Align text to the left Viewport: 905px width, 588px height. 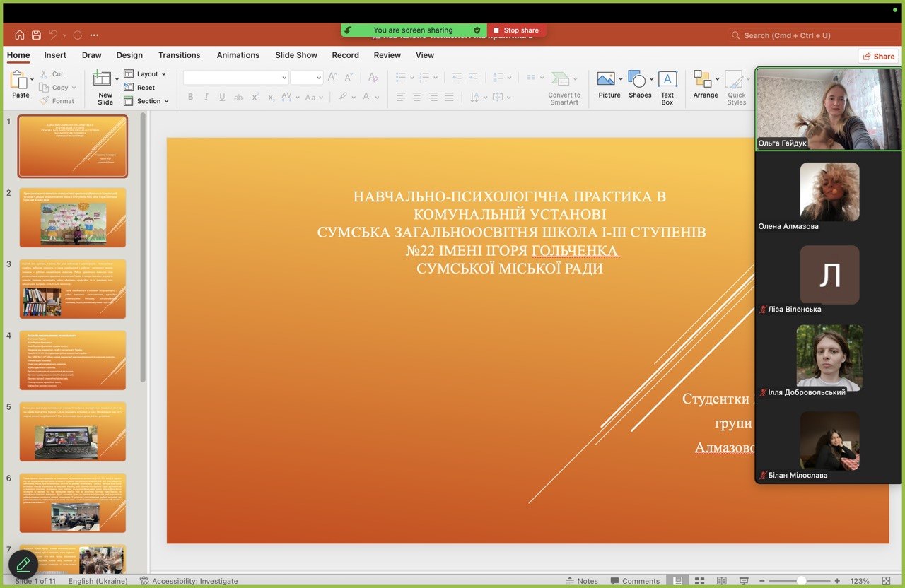click(401, 97)
